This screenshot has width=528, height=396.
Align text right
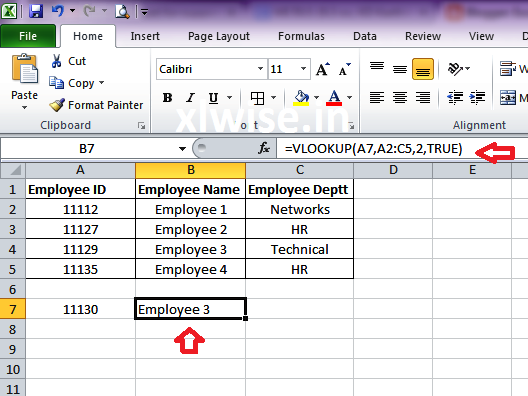click(423, 98)
